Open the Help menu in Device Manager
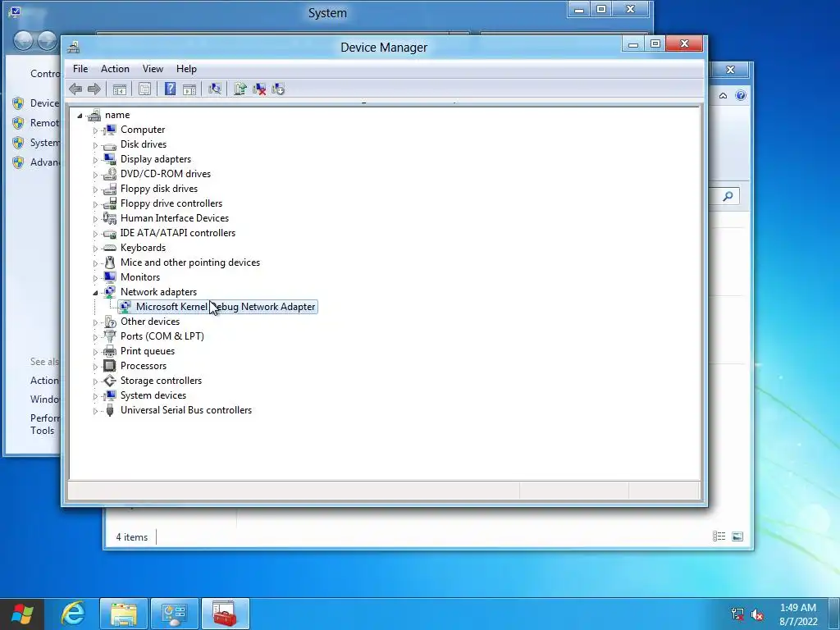Image resolution: width=840 pixels, height=630 pixels. [x=186, y=69]
